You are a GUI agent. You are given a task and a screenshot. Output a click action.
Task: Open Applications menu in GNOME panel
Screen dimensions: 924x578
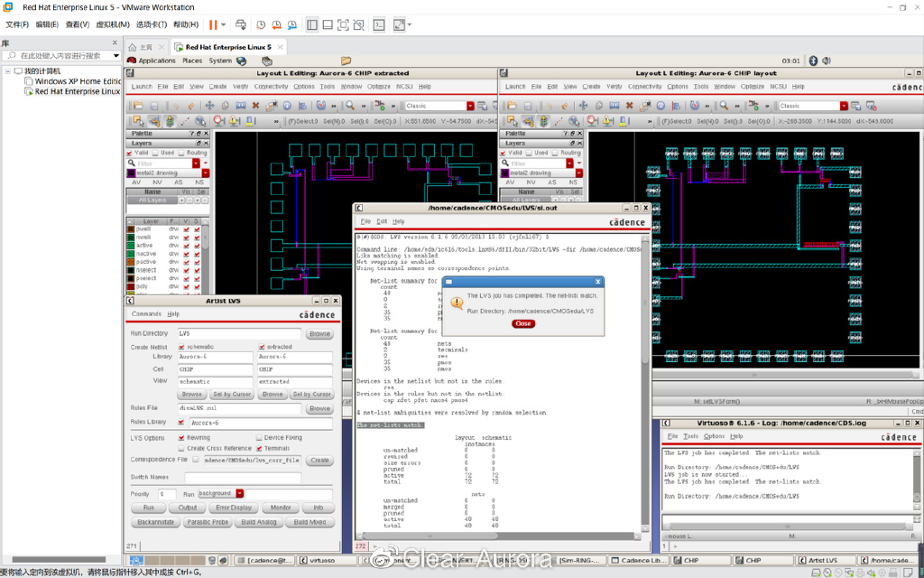pos(157,61)
